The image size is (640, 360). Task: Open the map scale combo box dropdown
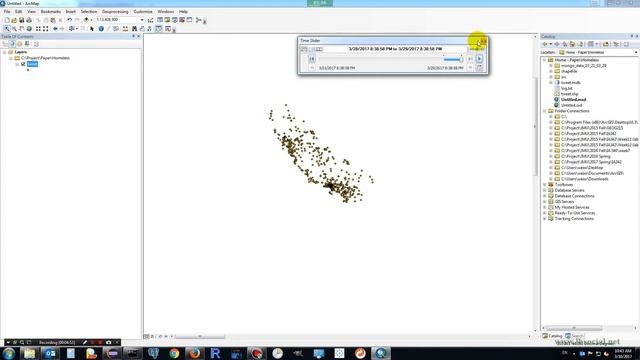point(142,20)
